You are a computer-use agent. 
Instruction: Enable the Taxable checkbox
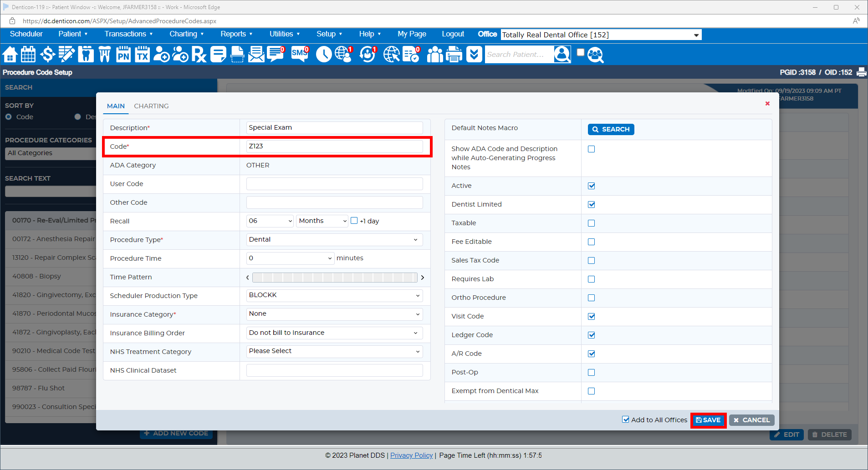[591, 223]
